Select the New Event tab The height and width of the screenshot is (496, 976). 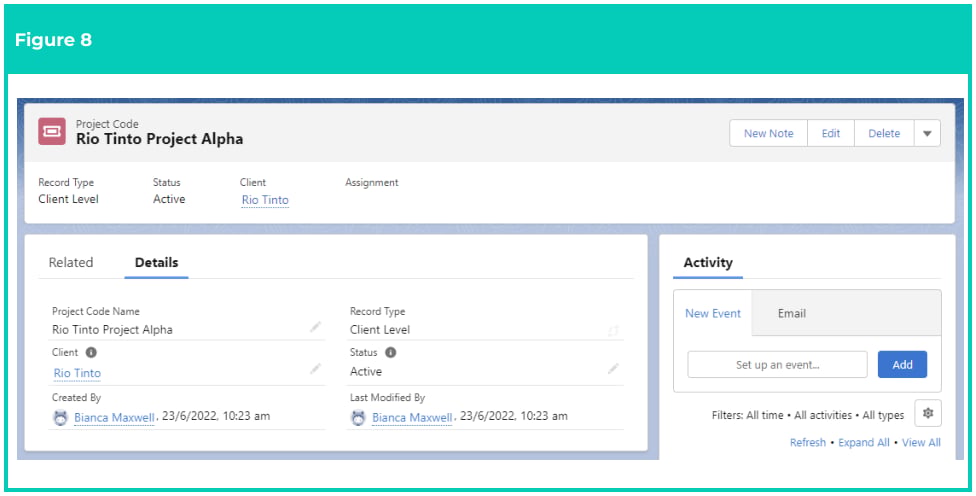coord(713,313)
